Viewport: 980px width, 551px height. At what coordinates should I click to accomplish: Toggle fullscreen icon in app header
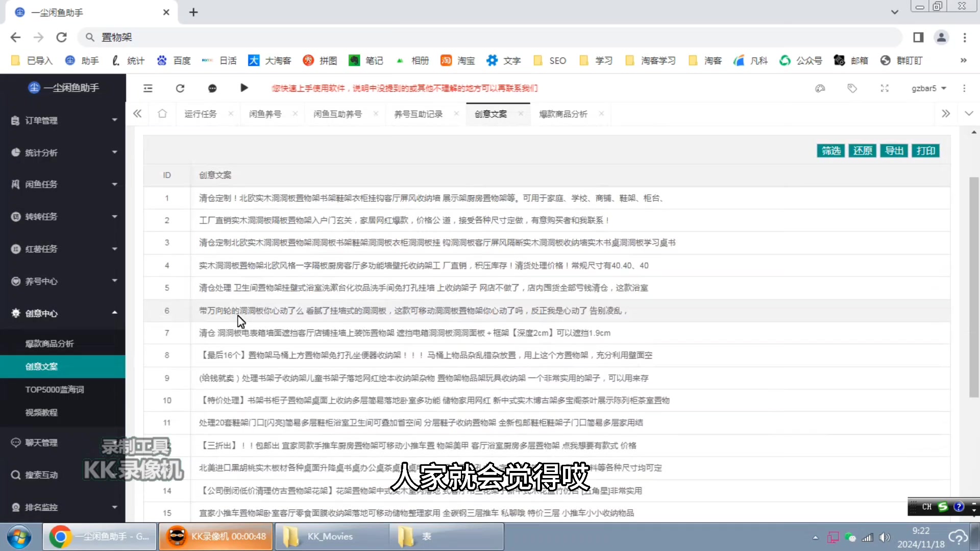point(885,88)
